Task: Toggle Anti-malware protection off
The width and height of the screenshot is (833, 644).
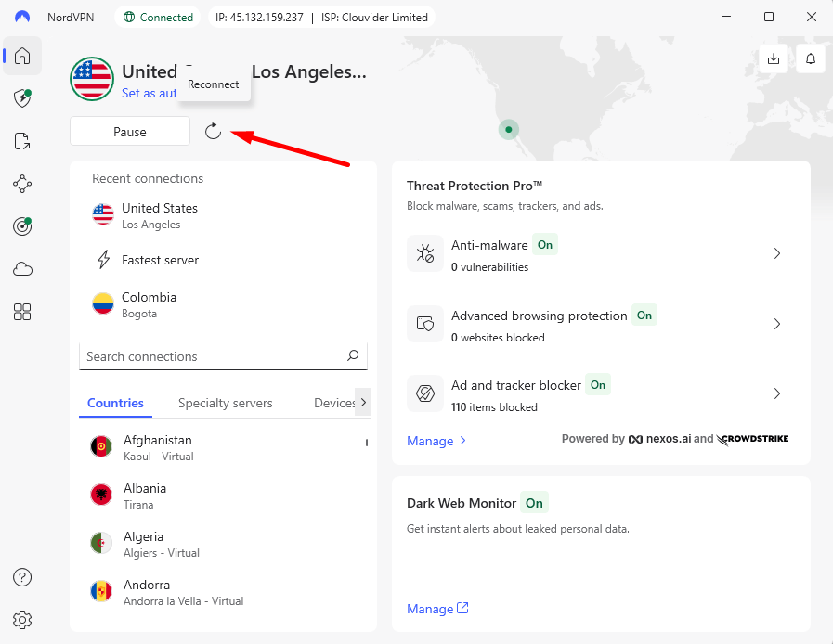Action: point(545,244)
